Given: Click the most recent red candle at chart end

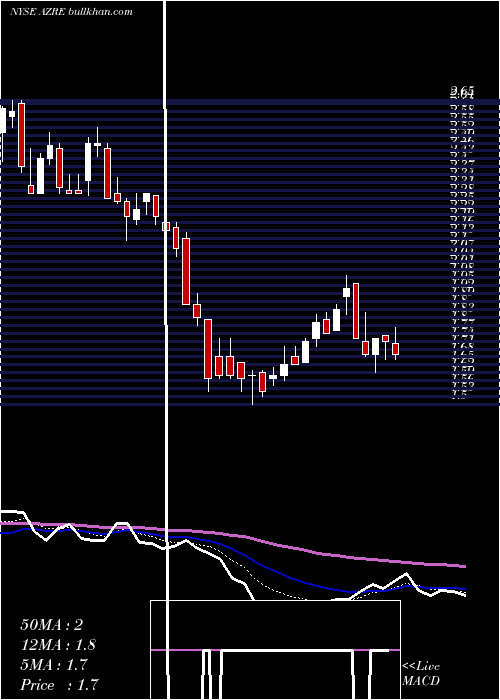Looking at the screenshot, I should click(x=395, y=349).
